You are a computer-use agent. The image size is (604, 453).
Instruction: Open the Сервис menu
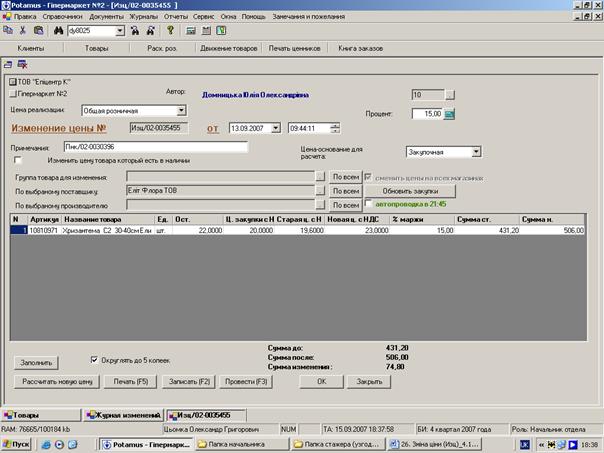tap(203, 17)
